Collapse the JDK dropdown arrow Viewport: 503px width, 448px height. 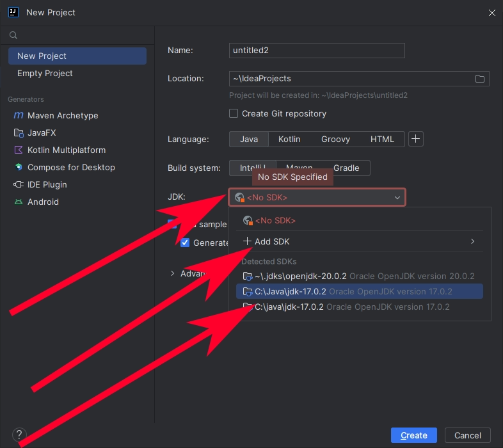pos(397,198)
